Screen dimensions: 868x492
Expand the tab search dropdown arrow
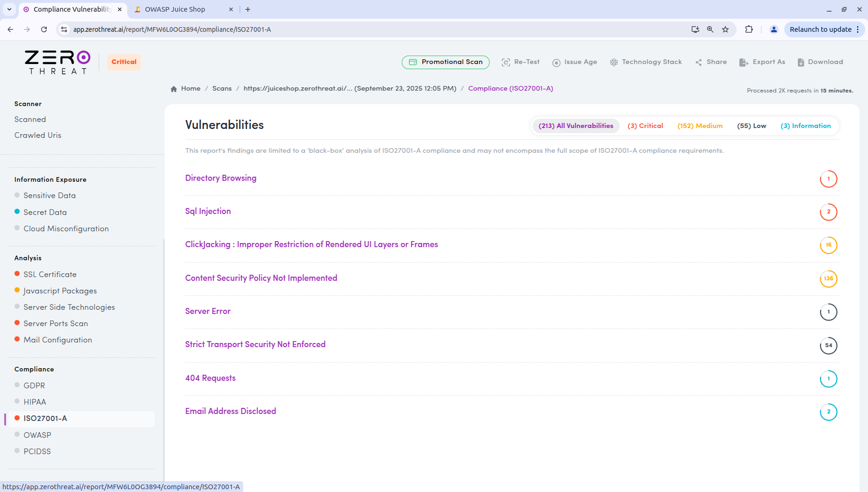(x=9, y=9)
